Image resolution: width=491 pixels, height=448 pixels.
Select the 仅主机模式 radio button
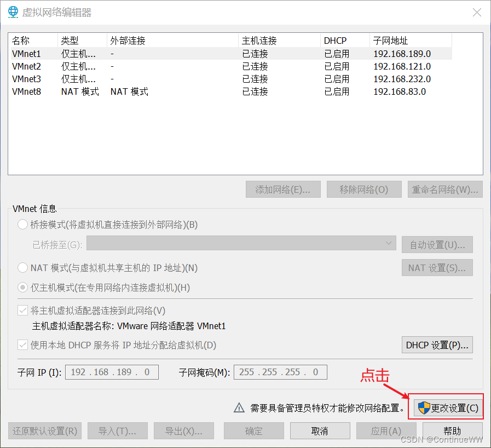(x=23, y=288)
